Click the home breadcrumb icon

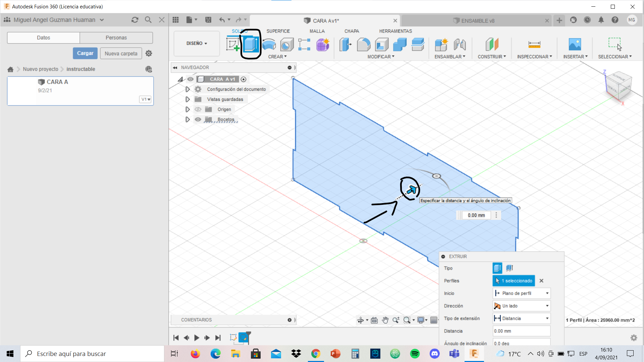pyautogui.click(x=10, y=69)
